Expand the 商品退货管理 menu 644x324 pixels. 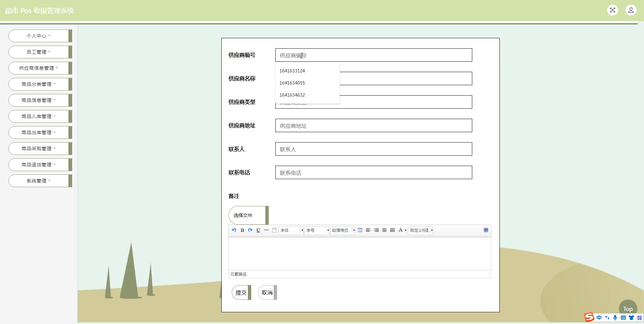pos(40,165)
